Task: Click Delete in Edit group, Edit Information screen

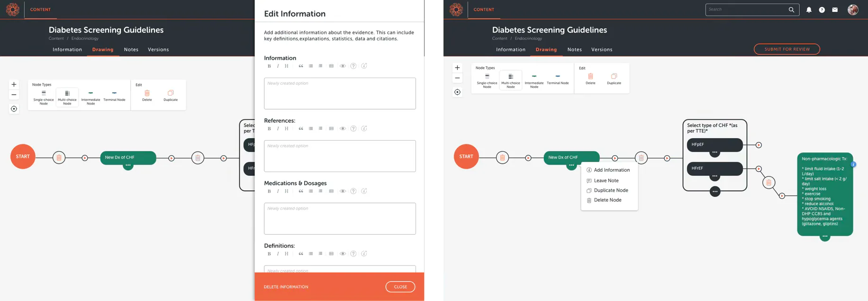Action: coord(147,96)
